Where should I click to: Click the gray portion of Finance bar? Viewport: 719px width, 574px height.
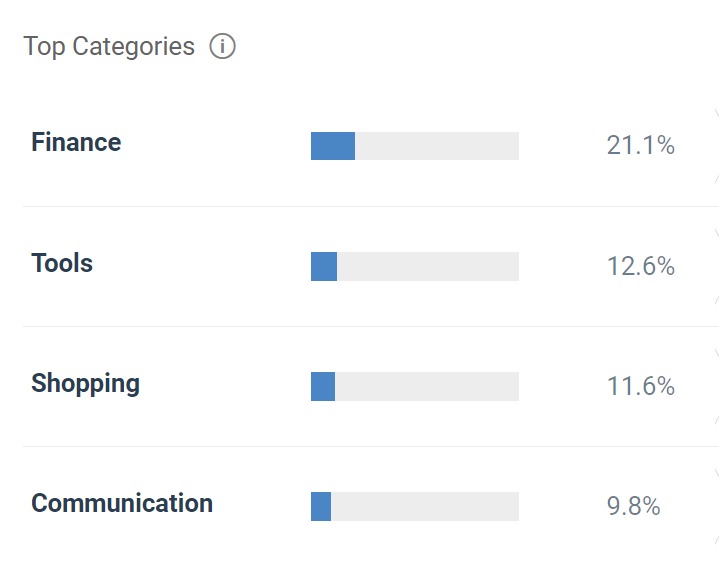pyautogui.click(x=437, y=146)
